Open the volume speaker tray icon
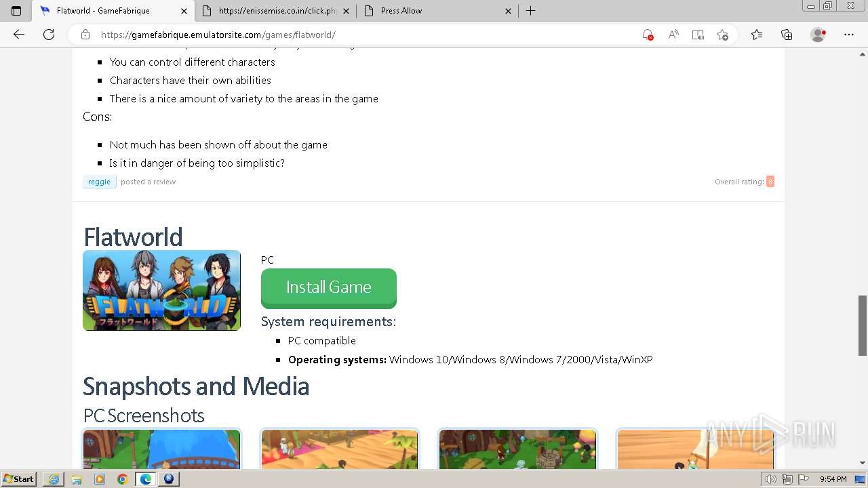 [x=770, y=479]
